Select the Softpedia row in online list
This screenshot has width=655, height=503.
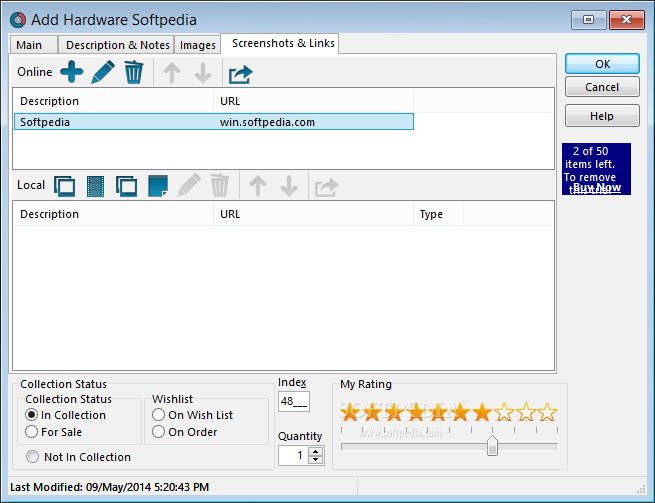point(214,122)
